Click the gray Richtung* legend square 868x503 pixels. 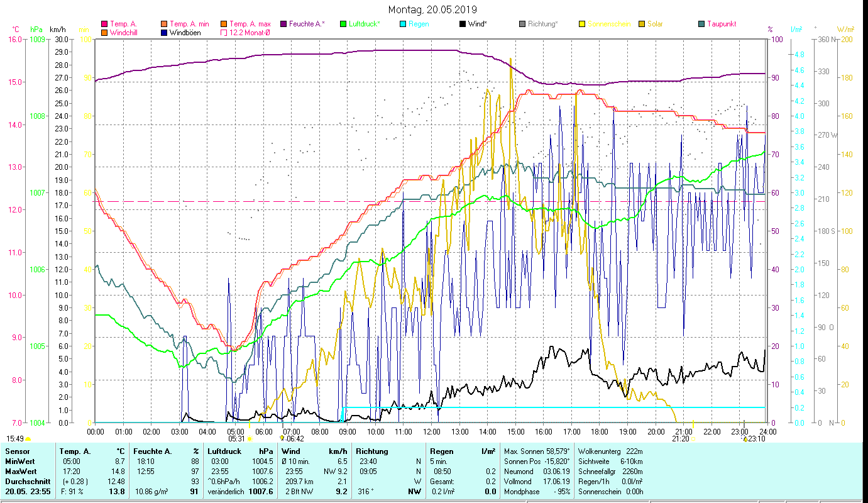[x=522, y=25]
